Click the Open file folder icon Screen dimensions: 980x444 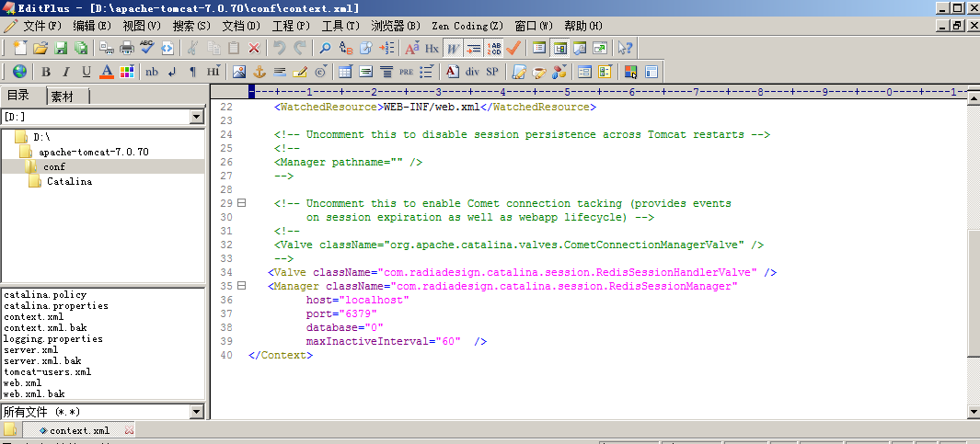pyautogui.click(x=40, y=48)
